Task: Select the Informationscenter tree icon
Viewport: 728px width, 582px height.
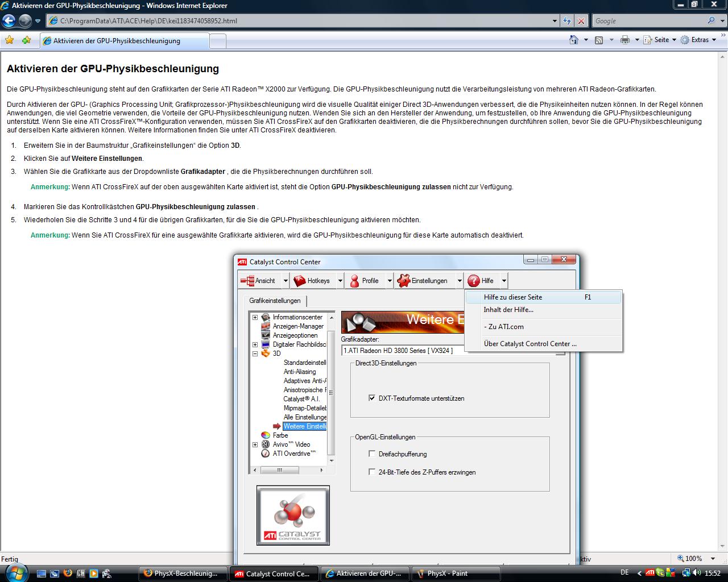Action: point(266,317)
